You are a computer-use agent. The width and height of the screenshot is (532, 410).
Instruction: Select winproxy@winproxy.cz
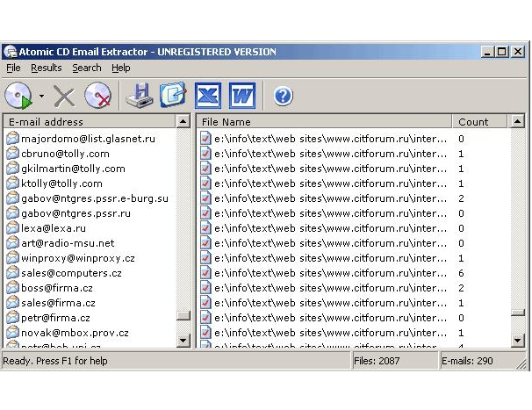coord(78,258)
